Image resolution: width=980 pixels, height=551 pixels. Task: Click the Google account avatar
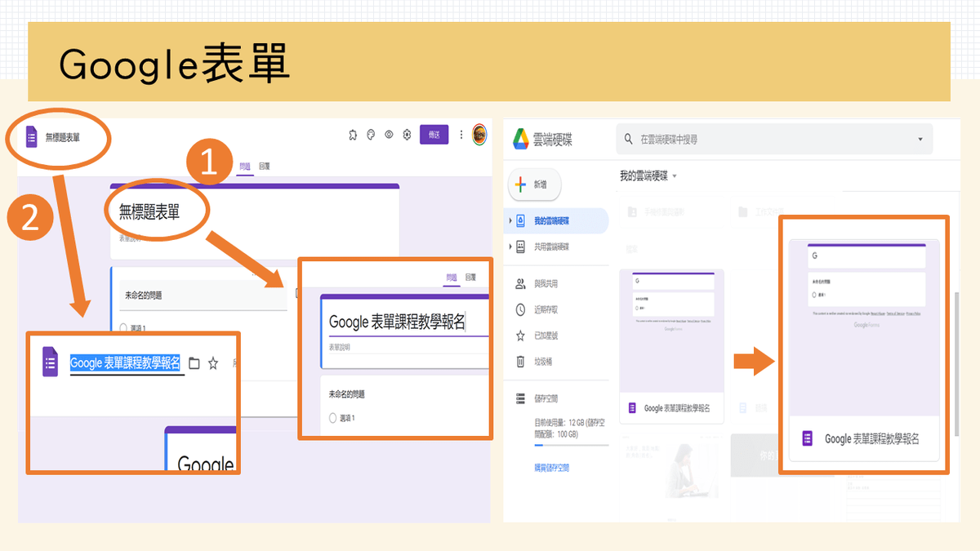tap(479, 134)
